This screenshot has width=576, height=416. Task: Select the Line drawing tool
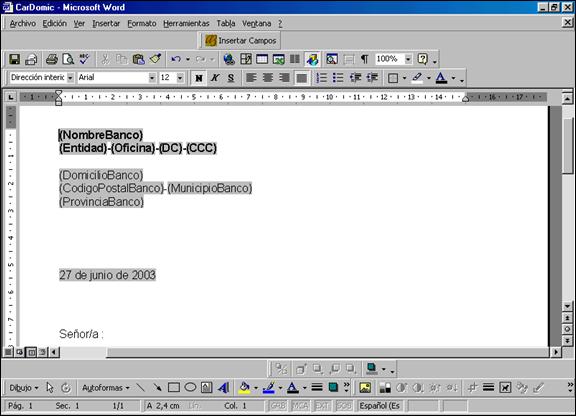coord(140,387)
